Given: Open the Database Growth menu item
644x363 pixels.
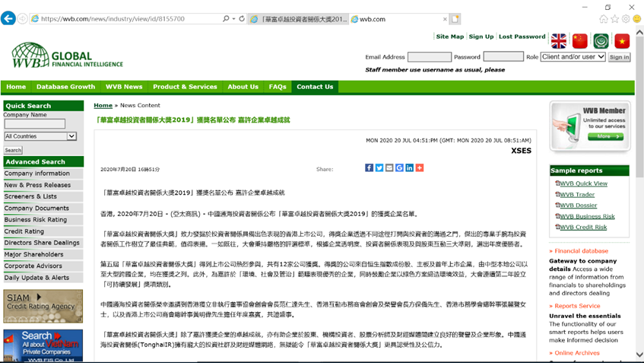Looking at the screenshot, I should click(65, 87).
